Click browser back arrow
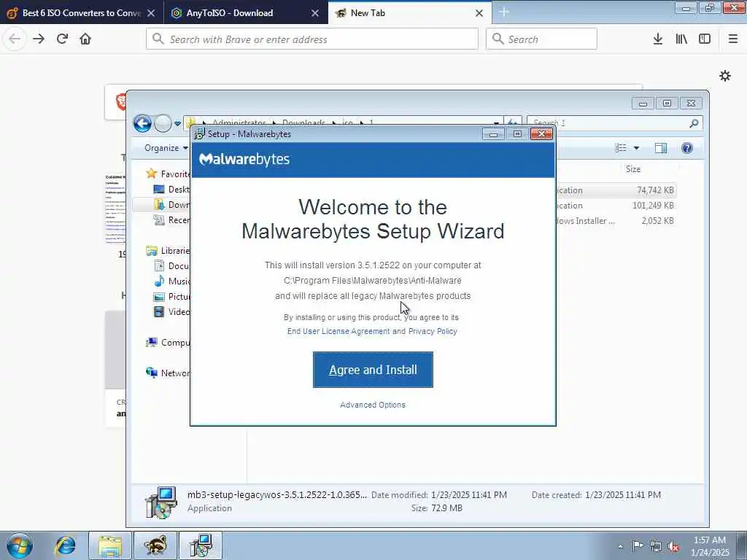The width and height of the screenshot is (747, 560). point(15,39)
